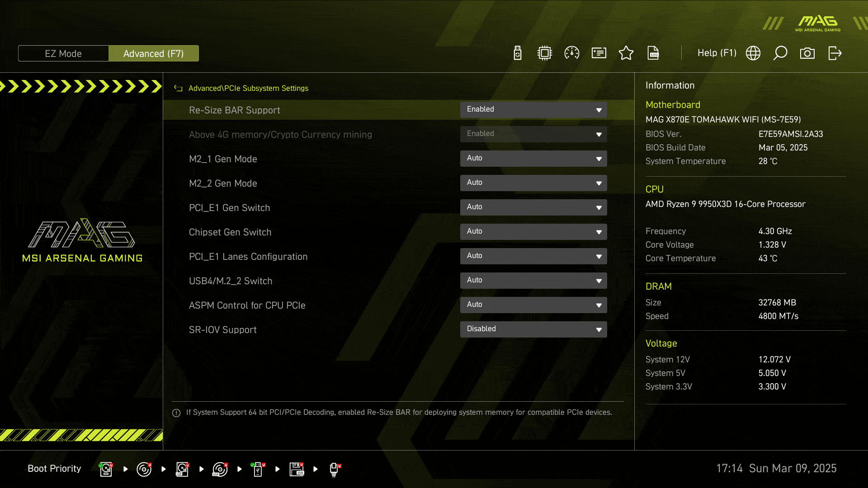This screenshot has height=488, width=868.
Task: Open Favorites via the star icon
Action: [x=626, y=53]
